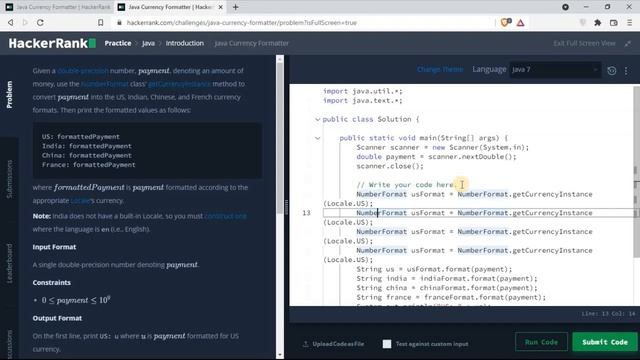Image resolution: width=640 pixels, height=360 pixels.
Task: Bookmark this page icon
Action: [x=100, y=23]
